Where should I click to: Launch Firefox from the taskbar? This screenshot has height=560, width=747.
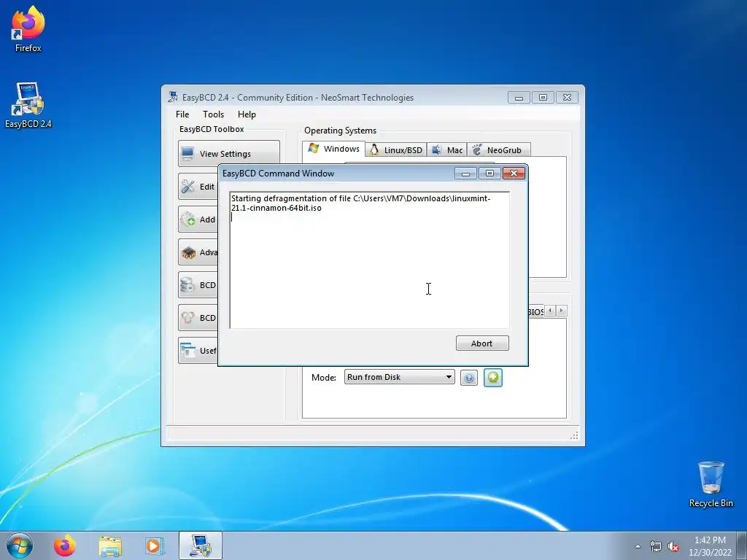click(x=65, y=545)
